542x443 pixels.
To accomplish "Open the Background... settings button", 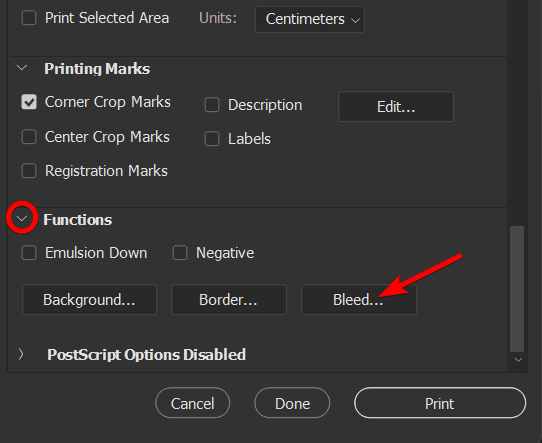I will click(90, 300).
